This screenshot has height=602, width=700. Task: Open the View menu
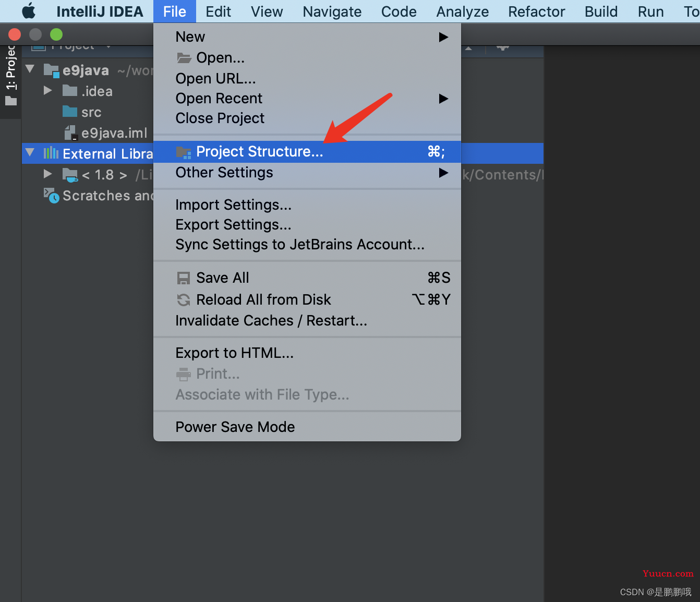(267, 11)
